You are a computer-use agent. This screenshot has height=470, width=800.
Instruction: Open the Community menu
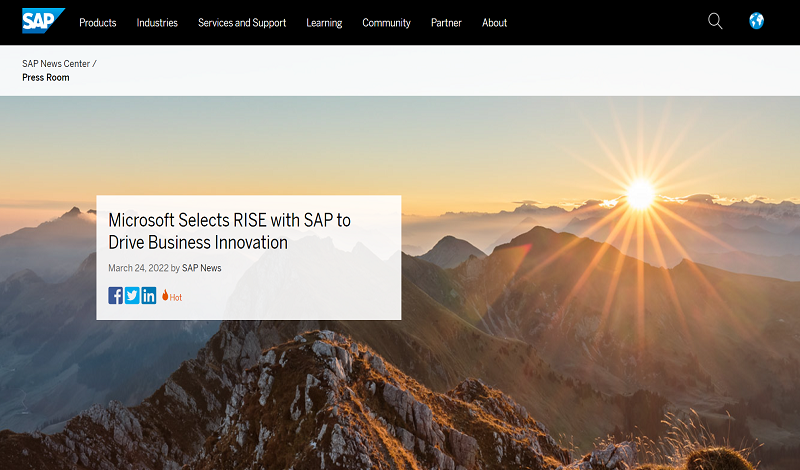(386, 23)
